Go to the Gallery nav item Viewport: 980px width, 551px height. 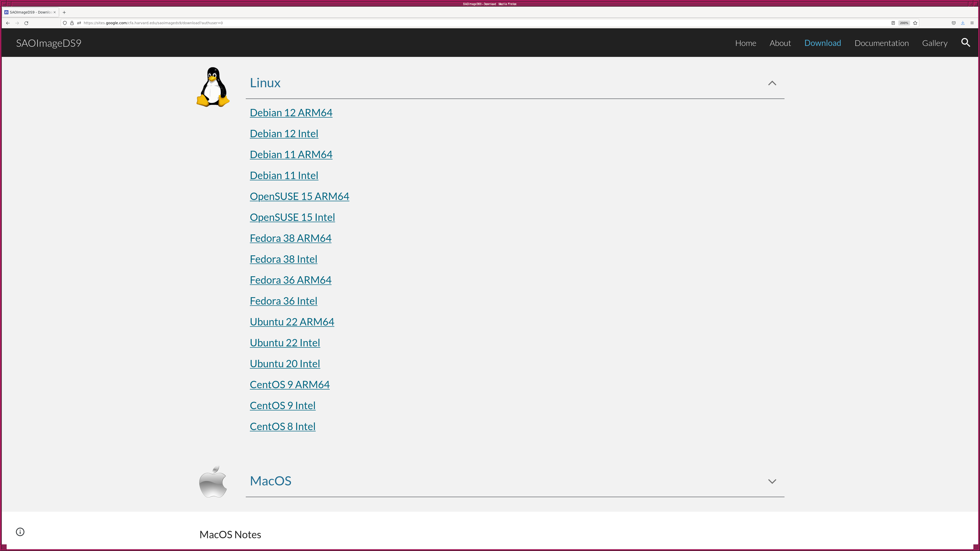tap(934, 43)
